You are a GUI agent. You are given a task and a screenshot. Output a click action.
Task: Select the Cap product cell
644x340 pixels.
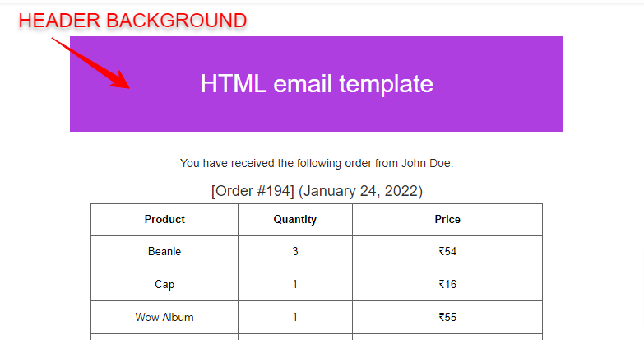pos(164,285)
